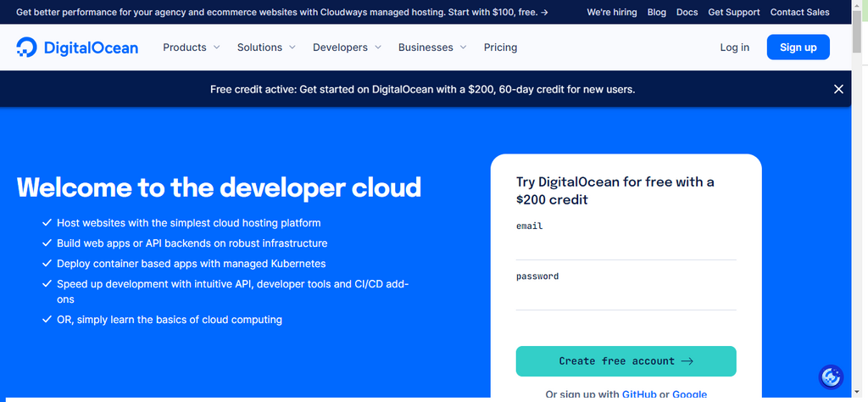Focus the password input field
This screenshot has height=402, width=868.
pyautogui.click(x=626, y=298)
